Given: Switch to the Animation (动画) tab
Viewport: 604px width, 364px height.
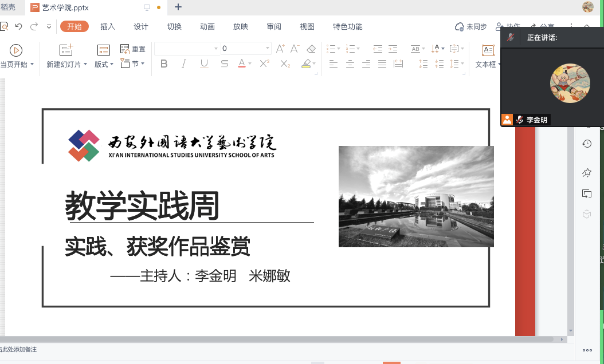Looking at the screenshot, I should (x=207, y=26).
